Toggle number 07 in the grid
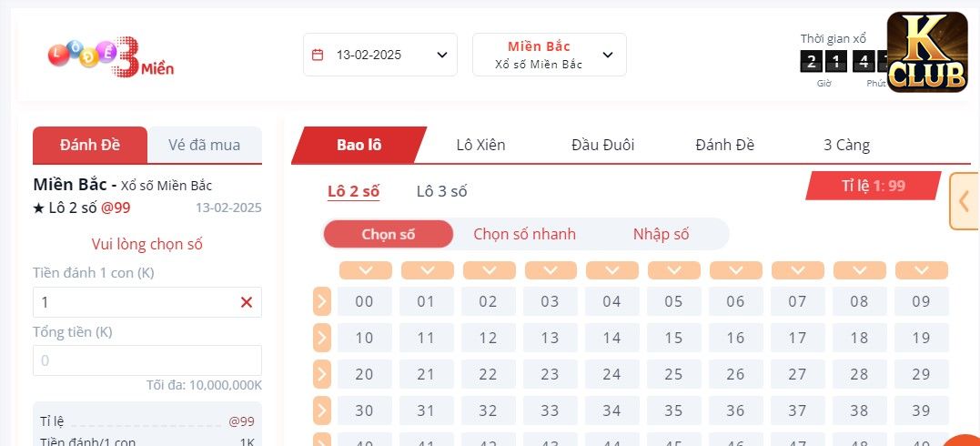980x446 pixels. [x=797, y=301]
